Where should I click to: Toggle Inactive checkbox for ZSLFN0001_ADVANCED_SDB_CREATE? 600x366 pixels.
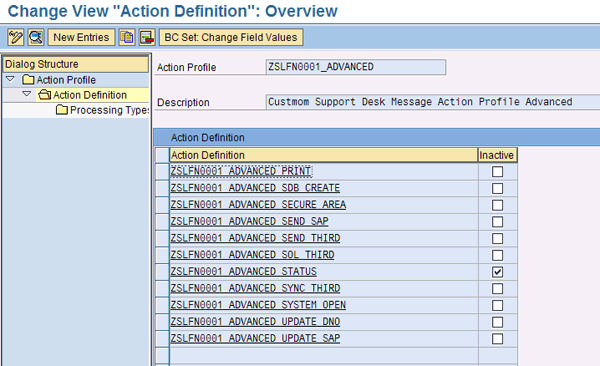point(497,188)
